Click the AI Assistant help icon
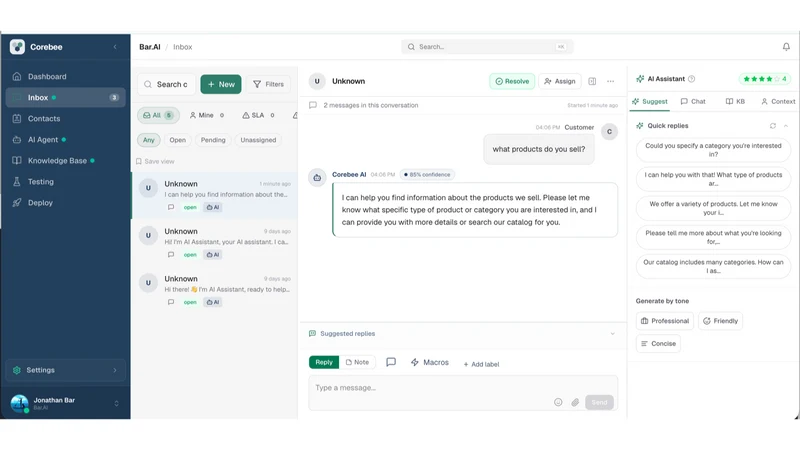Viewport: 800px width, 450px height. [x=692, y=79]
